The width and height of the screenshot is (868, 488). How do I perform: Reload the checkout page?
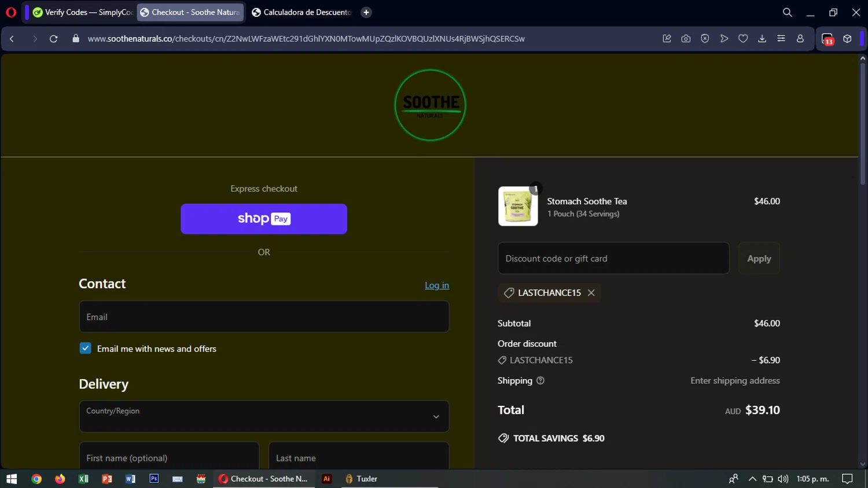pos(54,39)
